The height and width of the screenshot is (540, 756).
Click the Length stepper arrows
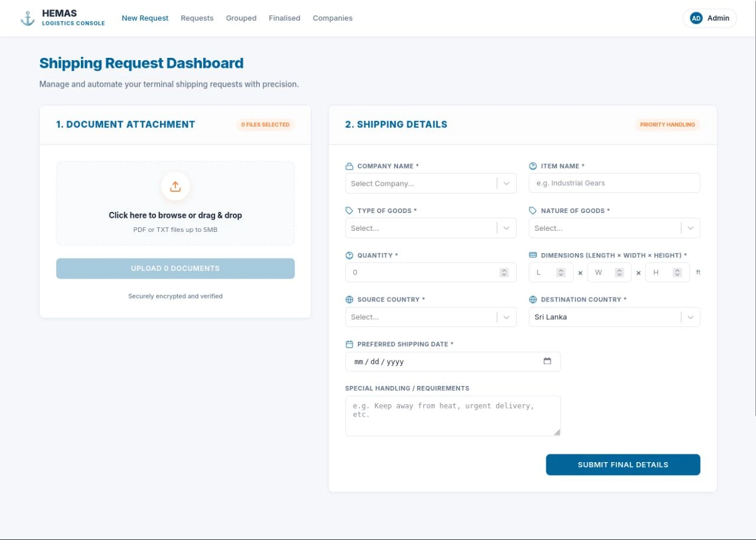[x=561, y=273]
